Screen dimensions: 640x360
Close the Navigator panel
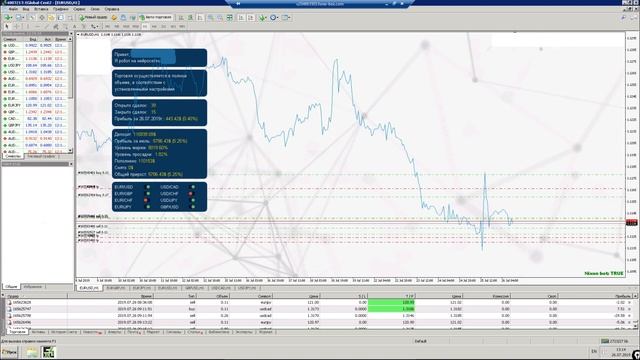click(71, 164)
